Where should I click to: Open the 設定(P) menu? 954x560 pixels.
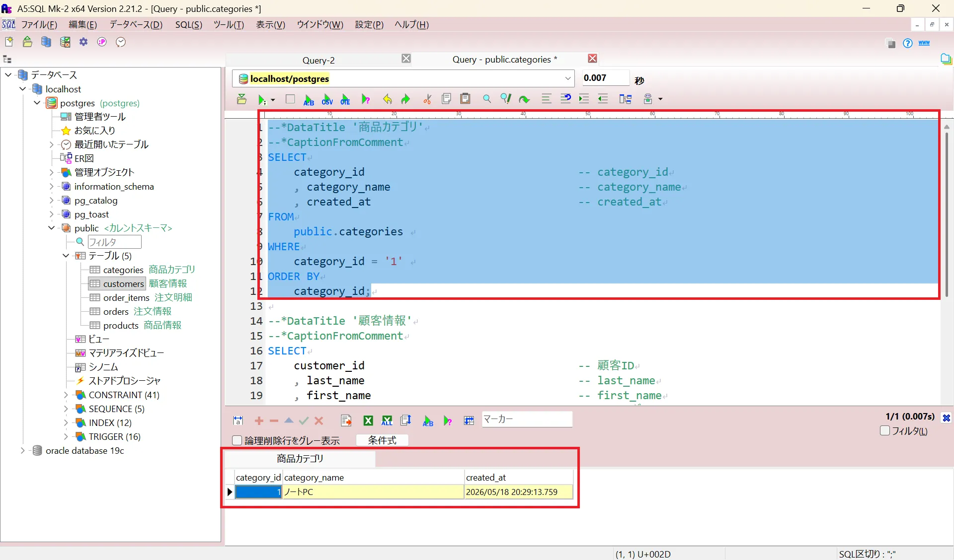(x=369, y=25)
